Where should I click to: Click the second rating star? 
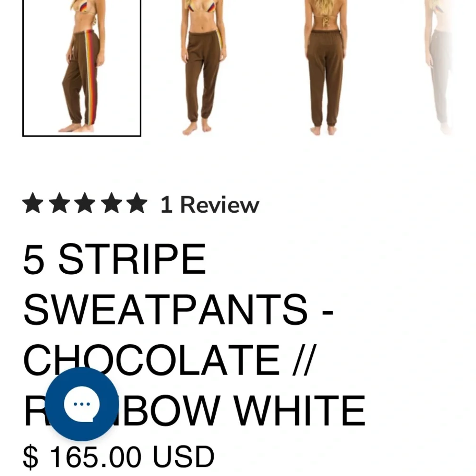(59, 203)
